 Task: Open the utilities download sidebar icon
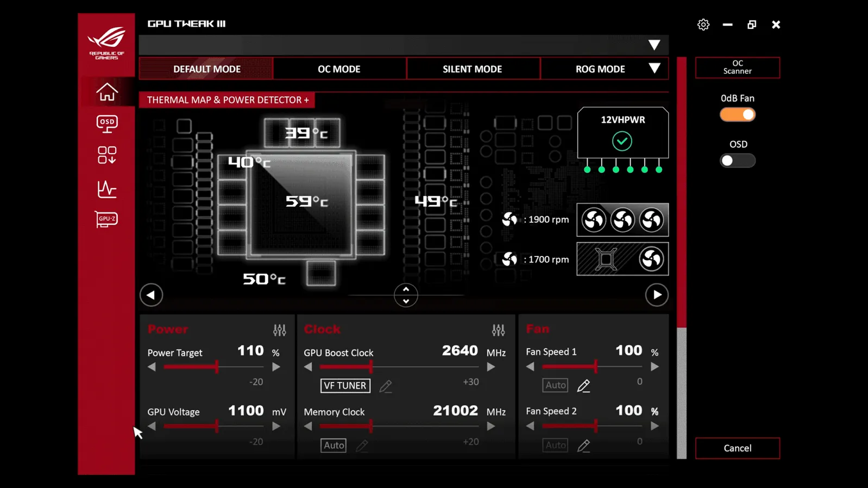click(107, 155)
